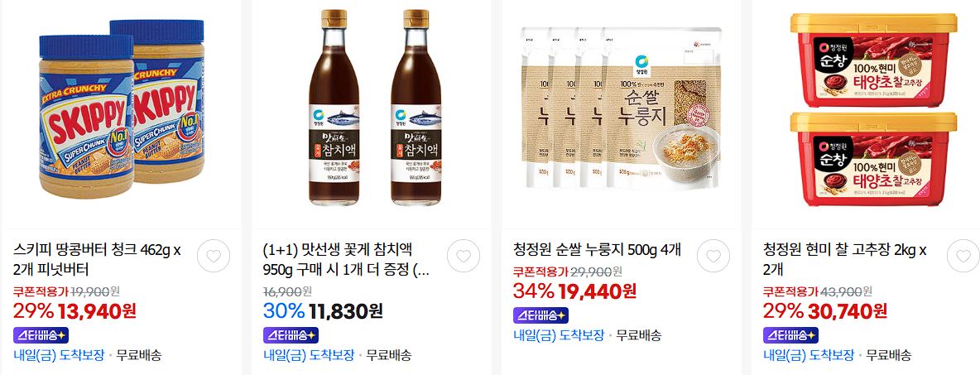Click the 34% 19,440원 price text
Screen dimensions: 980x375
click(574, 291)
